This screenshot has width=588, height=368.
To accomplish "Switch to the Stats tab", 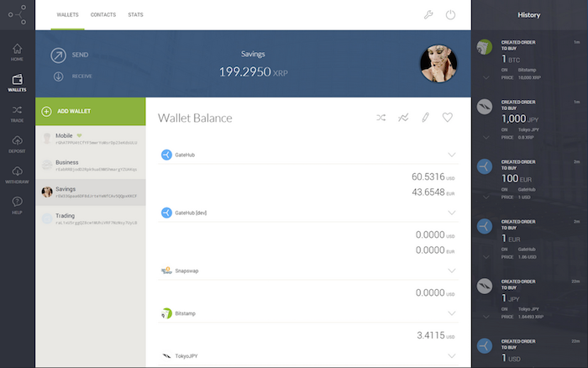I will (x=135, y=14).
